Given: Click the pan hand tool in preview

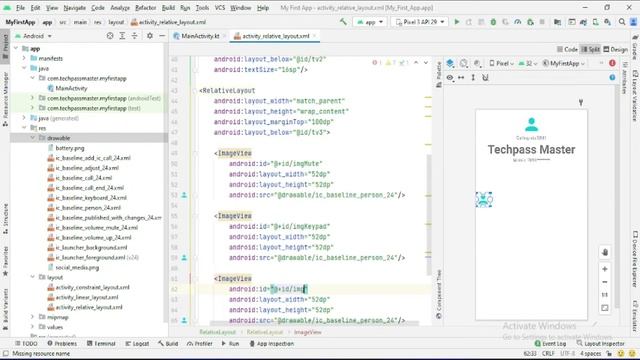Looking at the screenshot, I should click(x=605, y=252).
